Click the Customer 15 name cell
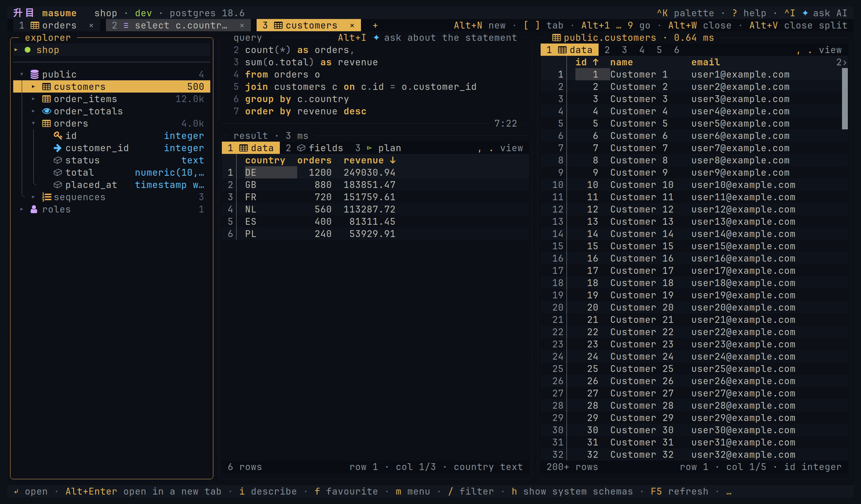Viewport: 861px width, 504px height. 642,246
